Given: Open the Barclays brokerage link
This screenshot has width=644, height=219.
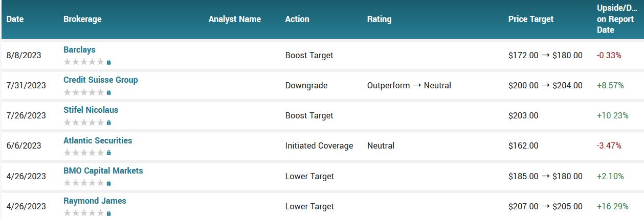Looking at the screenshot, I should [79, 50].
